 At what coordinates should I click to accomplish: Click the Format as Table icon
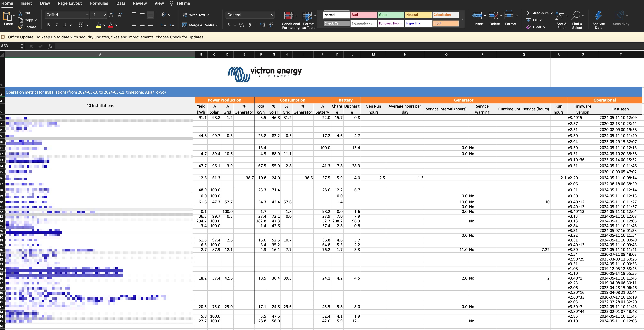pyautogui.click(x=307, y=16)
